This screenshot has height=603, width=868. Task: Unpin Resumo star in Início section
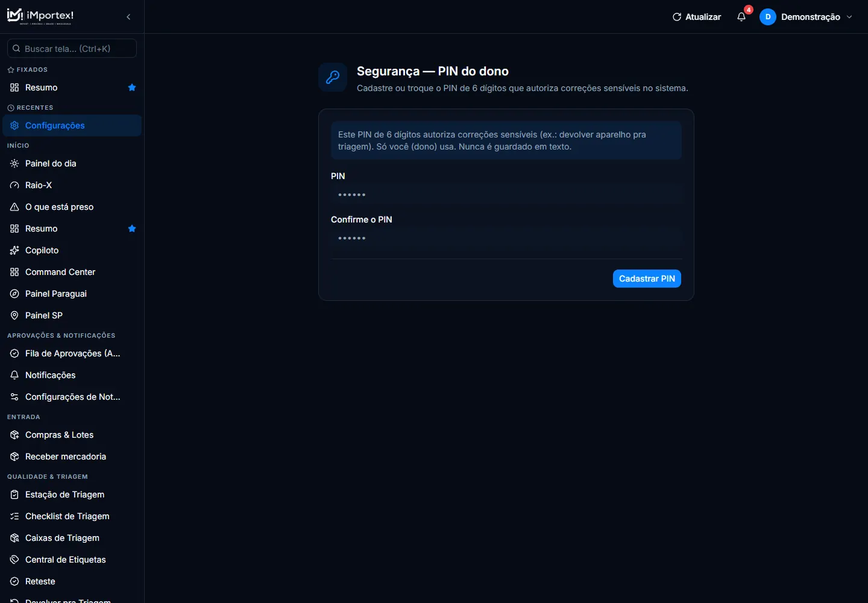point(132,229)
